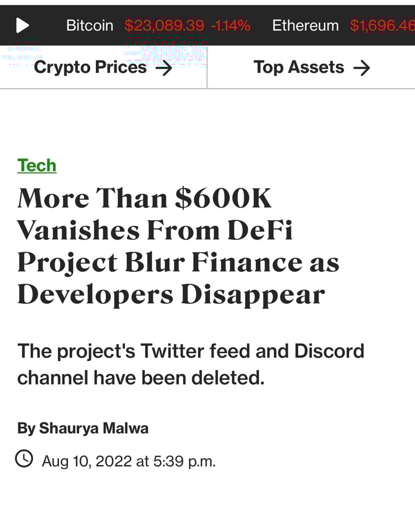415x532 pixels.
Task: Open the Crypto Prices tab
Action: point(90,68)
